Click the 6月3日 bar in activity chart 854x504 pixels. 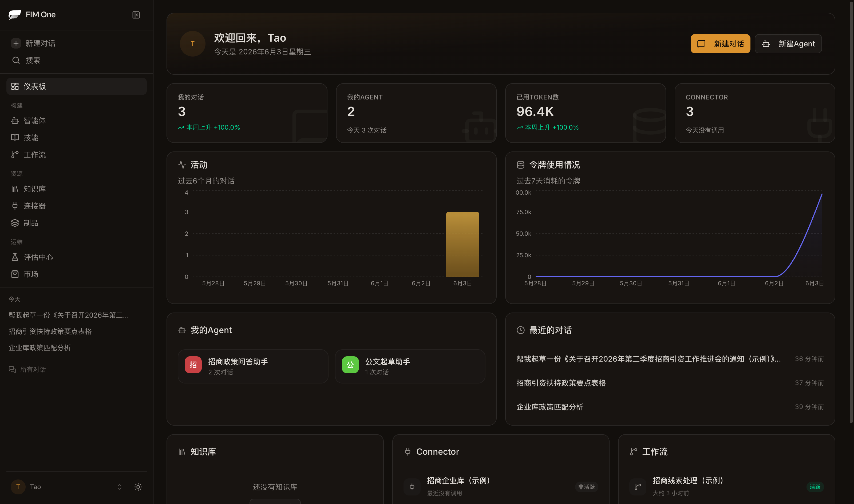462,244
